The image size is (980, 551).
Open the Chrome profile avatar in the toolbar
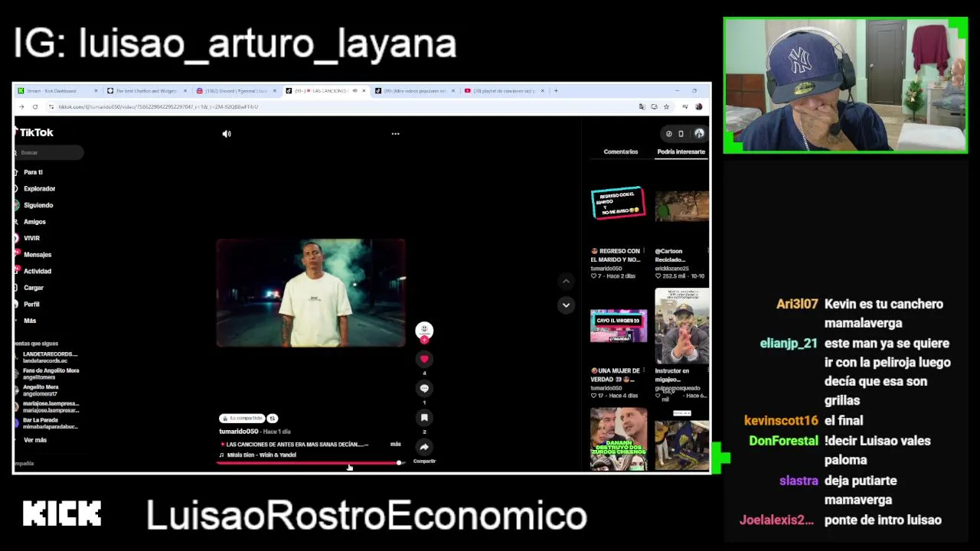coord(698,107)
